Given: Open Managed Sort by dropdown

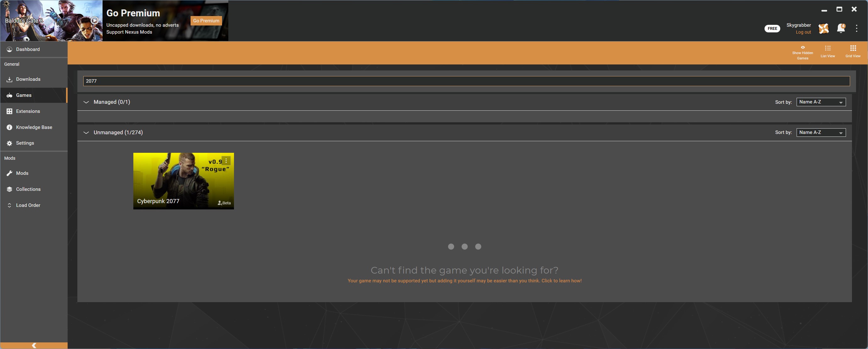Looking at the screenshot, I should [x=821, y=102].
